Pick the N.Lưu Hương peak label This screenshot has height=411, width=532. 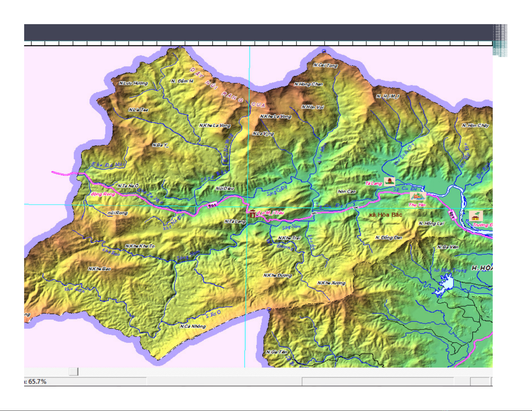tap(133, 83)
